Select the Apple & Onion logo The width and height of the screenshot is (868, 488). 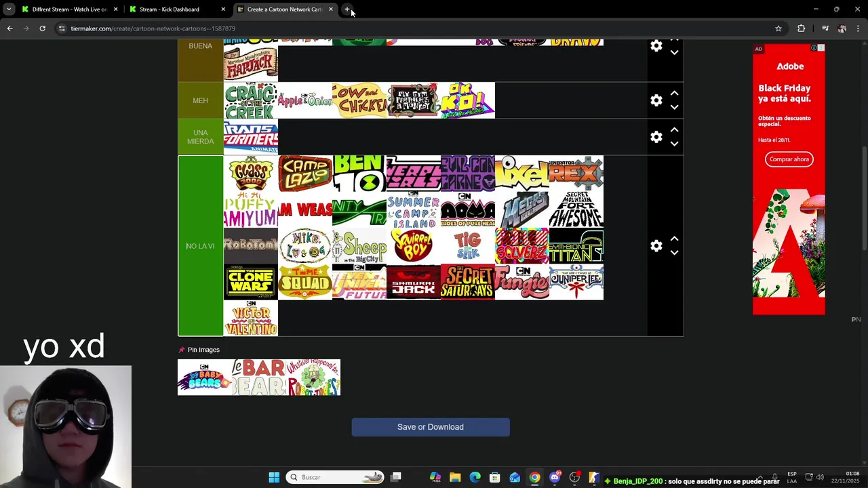(305, 100)
